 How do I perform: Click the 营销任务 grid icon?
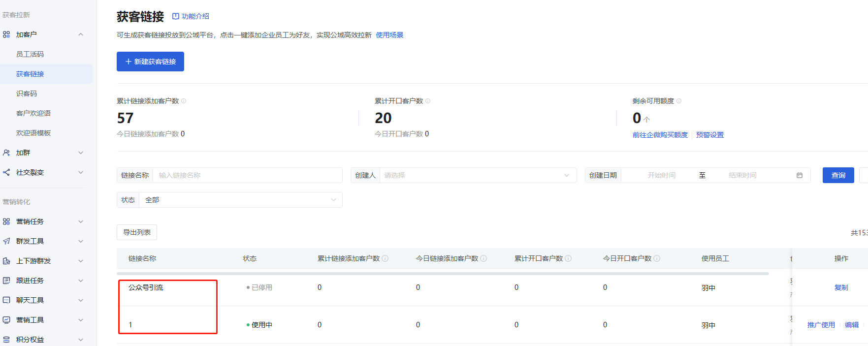[6, 221]
